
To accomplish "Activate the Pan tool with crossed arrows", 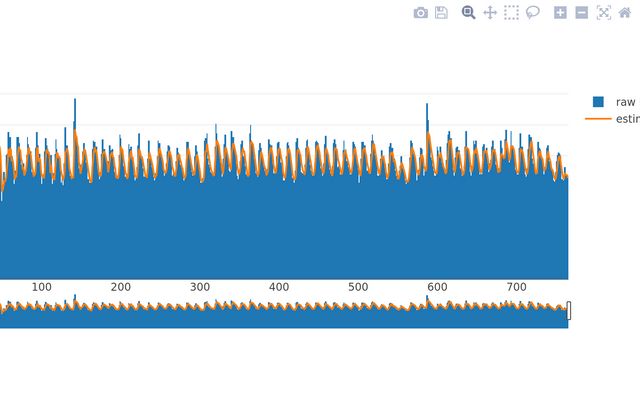I will (490, 13).
